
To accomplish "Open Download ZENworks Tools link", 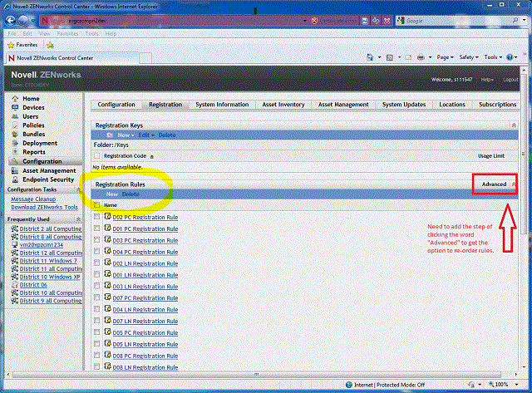I will 44,207.
